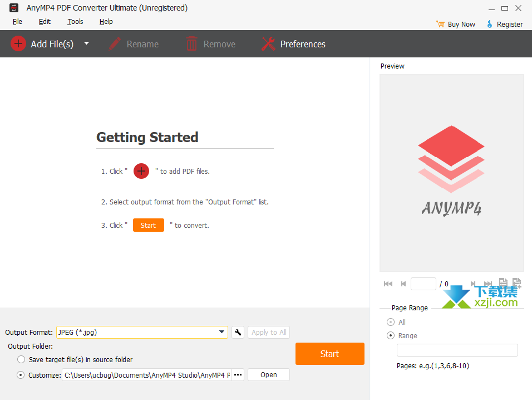This screenshot has height=400, width=532.
Task: Click the Buy Now cart icon
Action: pos(440,24)
